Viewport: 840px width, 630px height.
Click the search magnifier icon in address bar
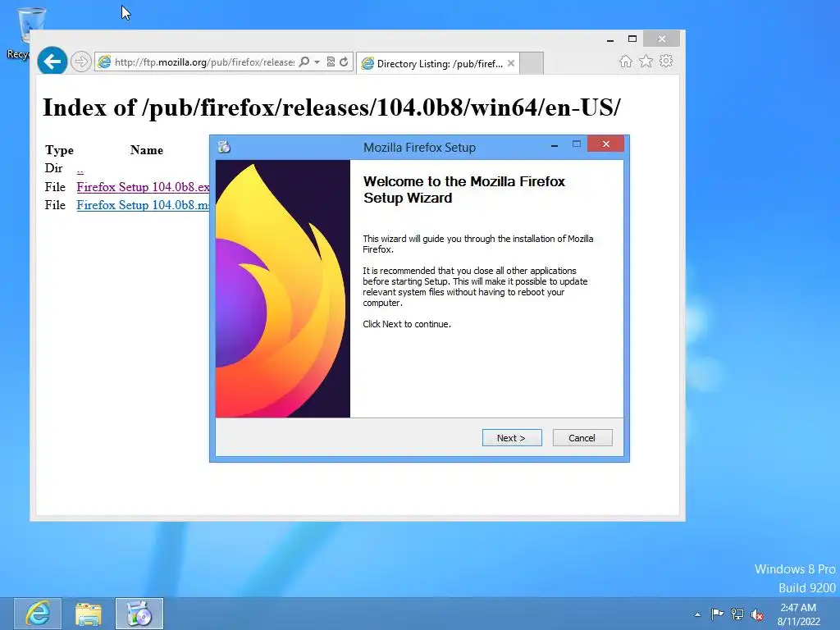click(x=304, y=62)
